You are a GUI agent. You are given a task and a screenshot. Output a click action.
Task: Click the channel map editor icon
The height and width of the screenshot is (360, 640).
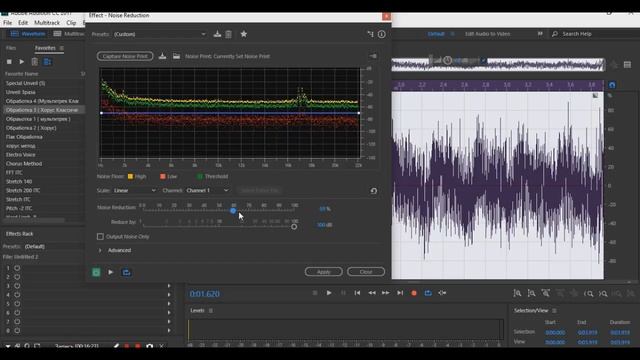(370, 34)
